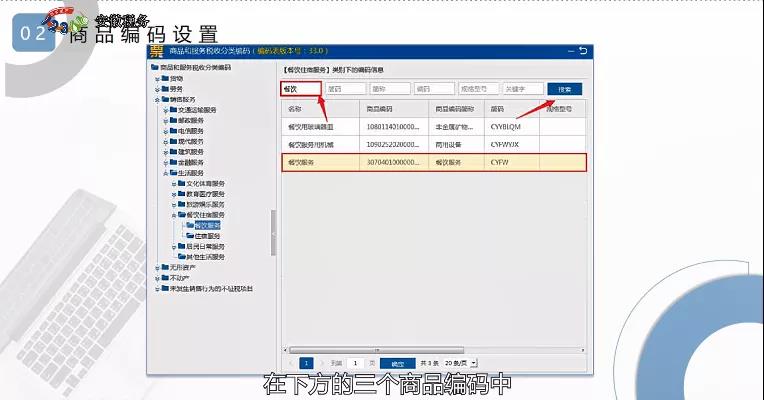
Task: Click the back arrow icon in title bar
Action: (x=583, y=51)
